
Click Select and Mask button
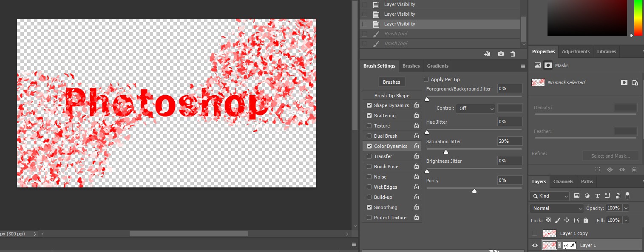pos(610,156)
